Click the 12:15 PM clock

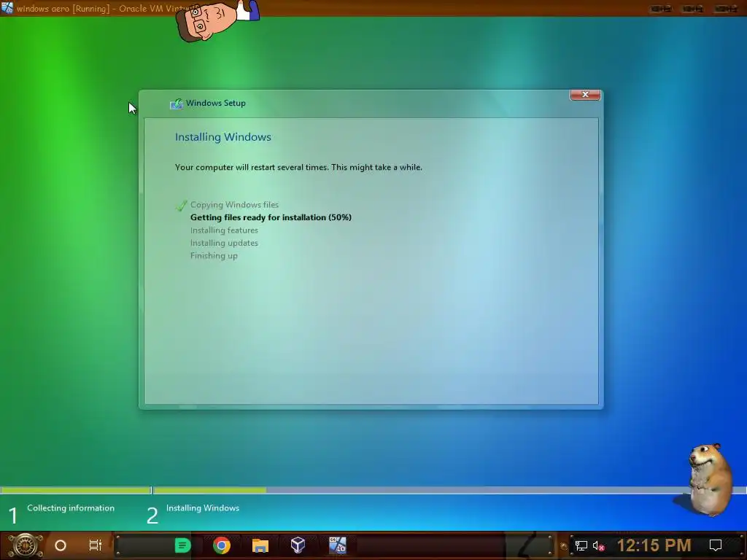tap(654, 545)
